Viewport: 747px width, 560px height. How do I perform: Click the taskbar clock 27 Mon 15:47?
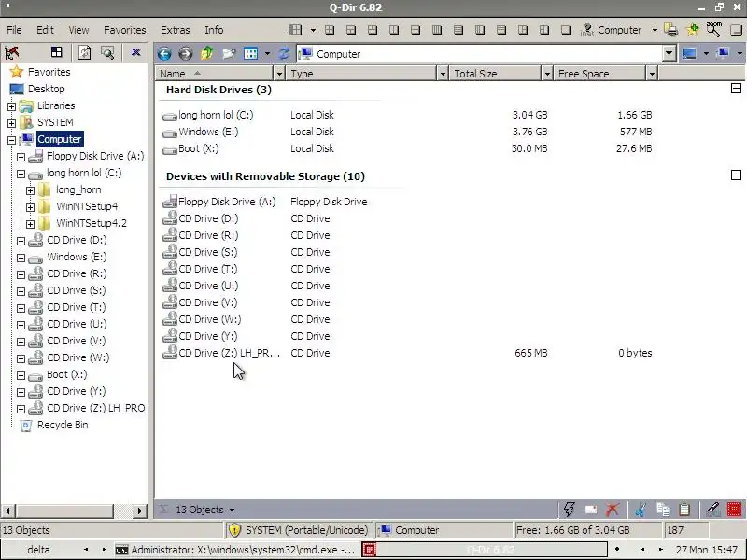coord(706,550)
